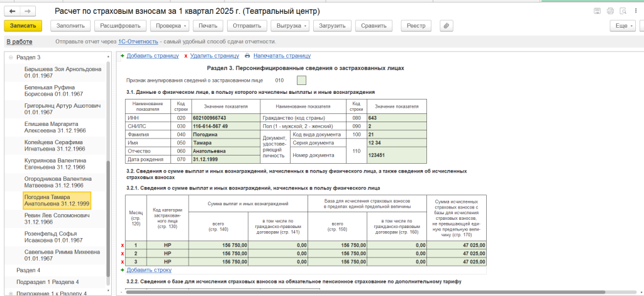Delete month 1 row with red x
Screen dimensions: 644x296
click(x=122, y=246)
